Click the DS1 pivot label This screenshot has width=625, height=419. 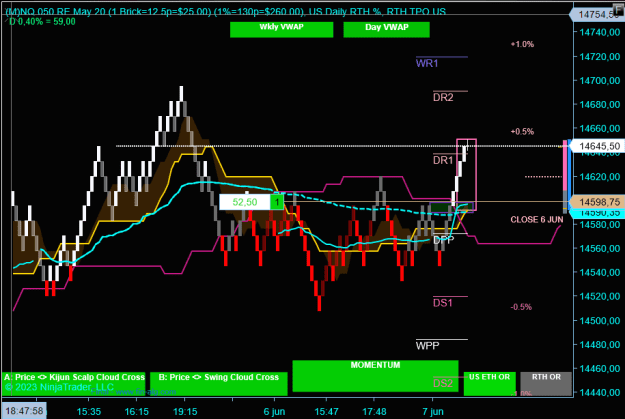pyautogui.click(x=443, y=303)
